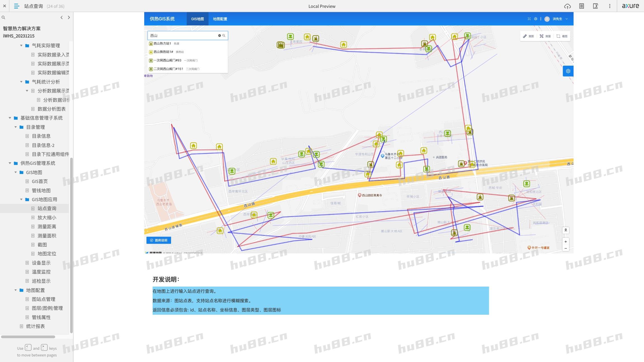The height and width of the screenshot is (362, 644).
Task: Choose 西山换热站1# from search results
Action: 163,52
